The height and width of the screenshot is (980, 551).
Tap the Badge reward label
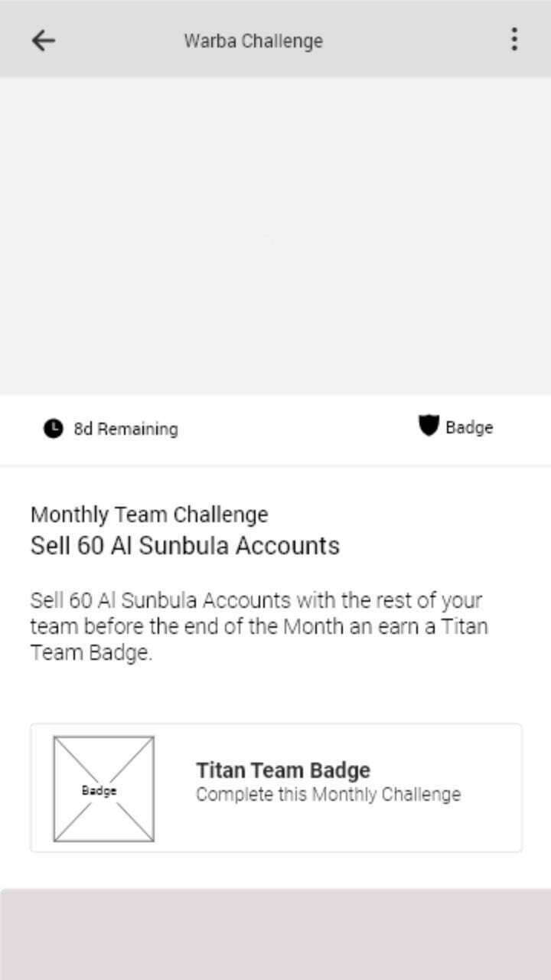point(469,427)
